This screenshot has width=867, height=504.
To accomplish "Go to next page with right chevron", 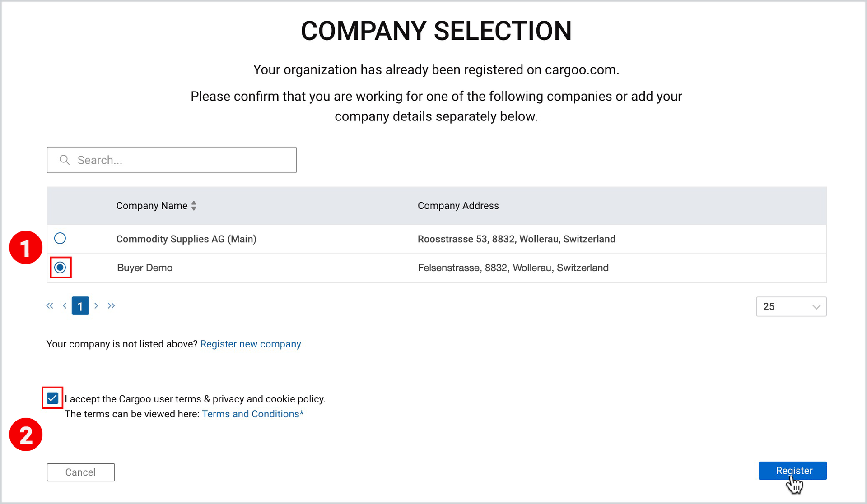I will click(x=96, y=306).
